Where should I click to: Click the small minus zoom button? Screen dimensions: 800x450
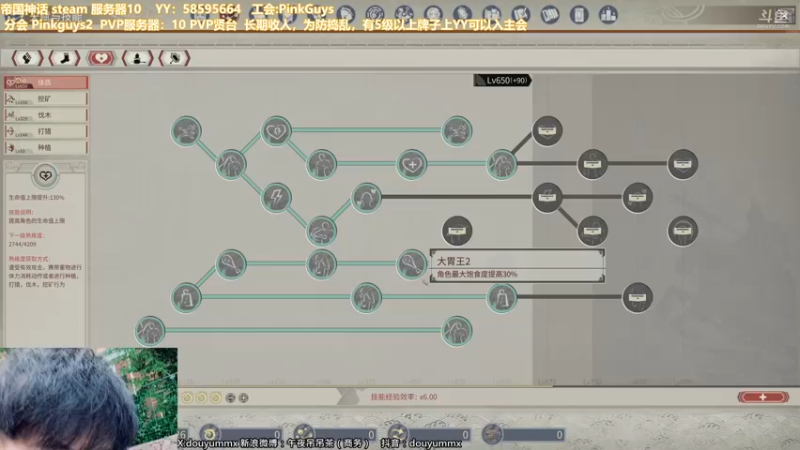pyautogui.click(x=231, y=397)
